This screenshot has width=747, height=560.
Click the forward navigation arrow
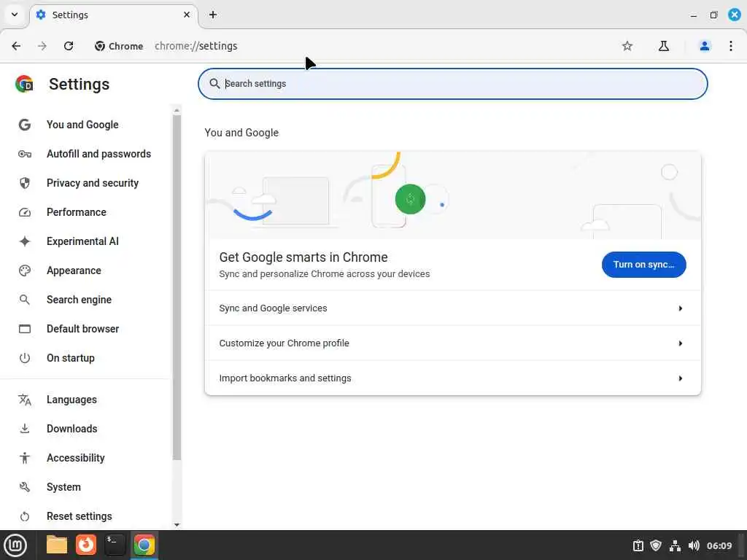coord(42,46)
